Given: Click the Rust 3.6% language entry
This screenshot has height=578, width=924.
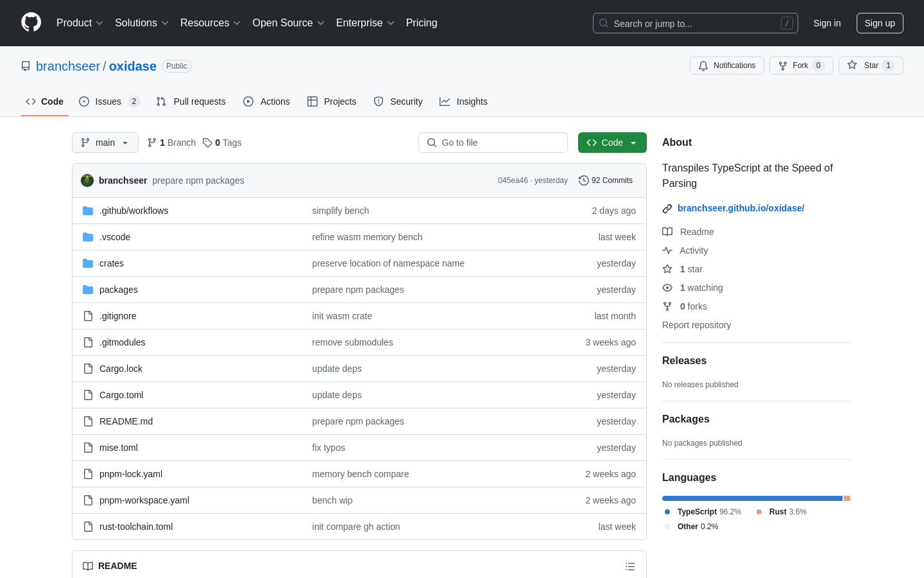Looking at the screenshot, I should [782, 512].
